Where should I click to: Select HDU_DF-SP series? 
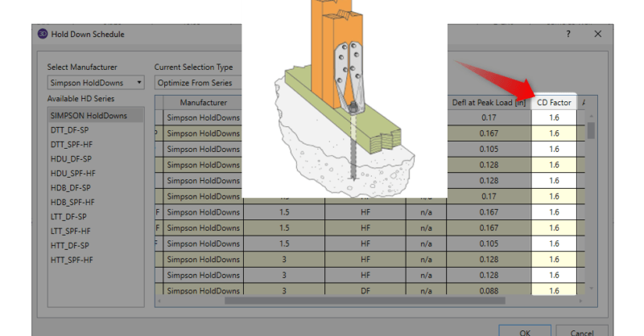71,159
